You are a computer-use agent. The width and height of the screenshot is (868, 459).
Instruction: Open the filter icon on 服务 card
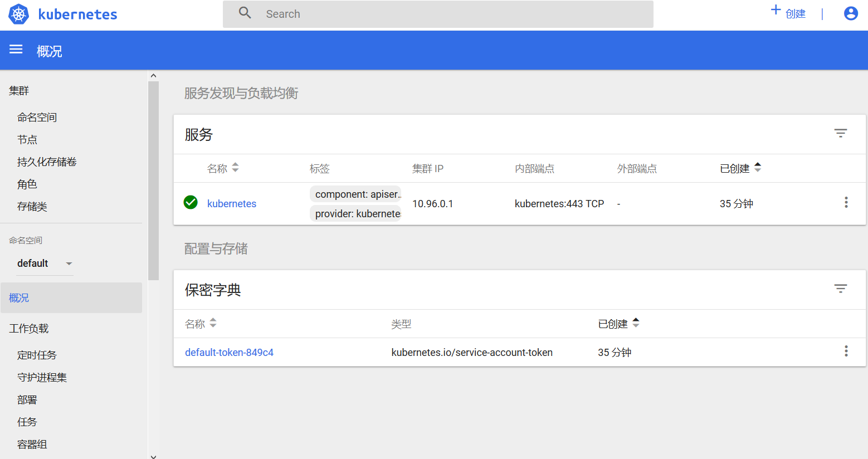[840, 133]
